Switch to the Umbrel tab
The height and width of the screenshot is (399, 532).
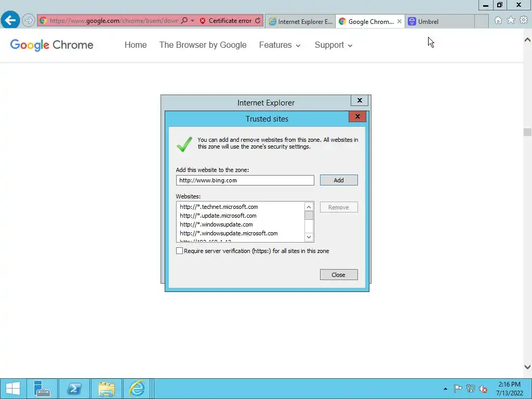440,21
